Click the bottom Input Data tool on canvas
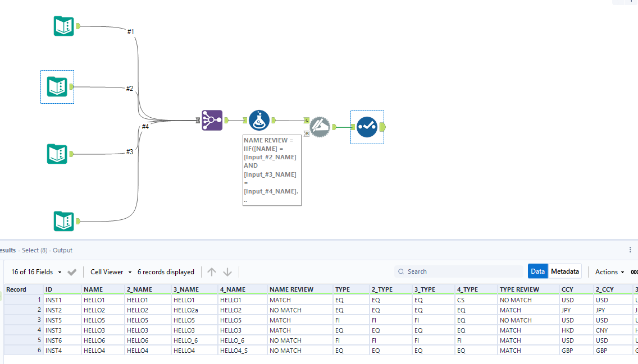Screen dimensions: 638x364 click(x=63, y=221)
